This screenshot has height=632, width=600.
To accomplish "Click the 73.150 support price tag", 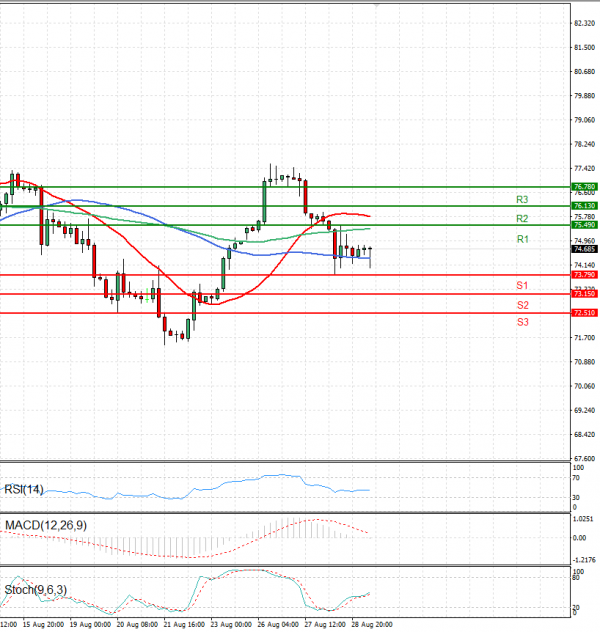I will (584, 293).
